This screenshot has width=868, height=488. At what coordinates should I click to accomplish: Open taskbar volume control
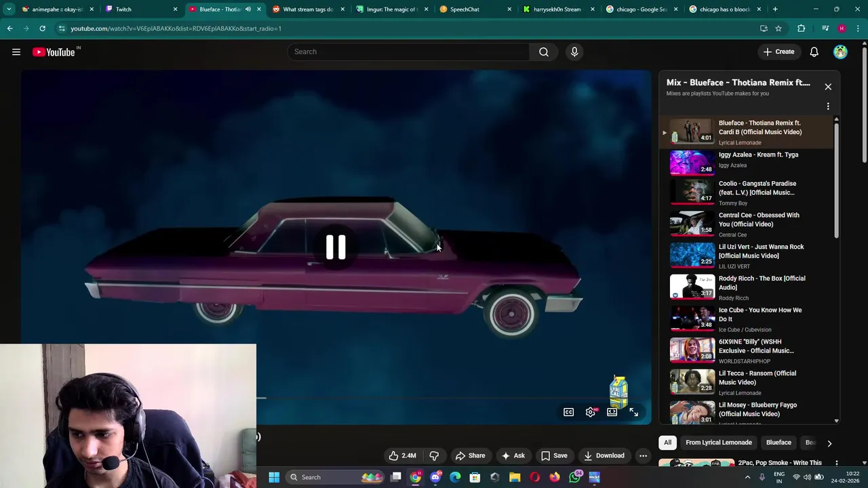click(x=808, y=477)
